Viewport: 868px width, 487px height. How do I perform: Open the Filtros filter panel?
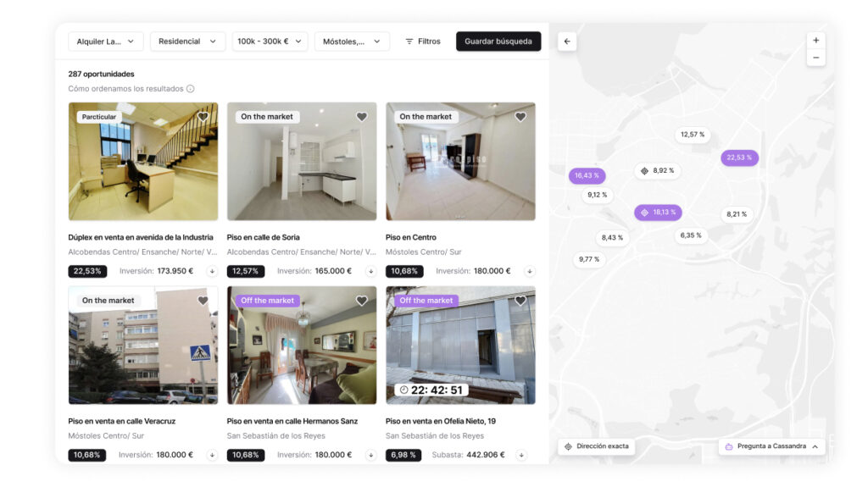[x=422, y=41]
